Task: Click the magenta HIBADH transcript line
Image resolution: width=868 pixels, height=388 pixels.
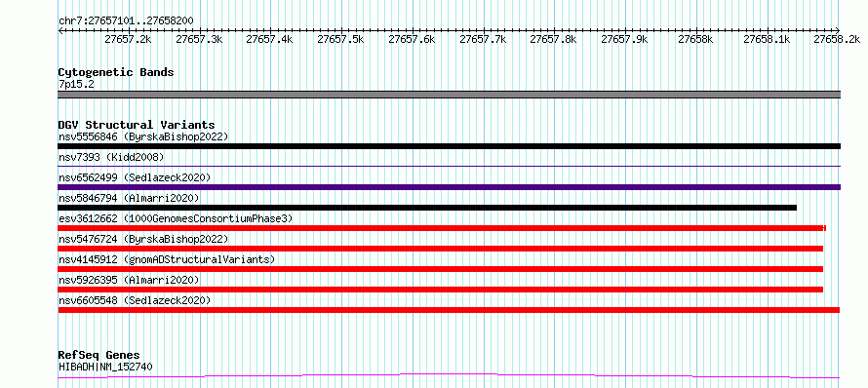Action: coord(449,376)
